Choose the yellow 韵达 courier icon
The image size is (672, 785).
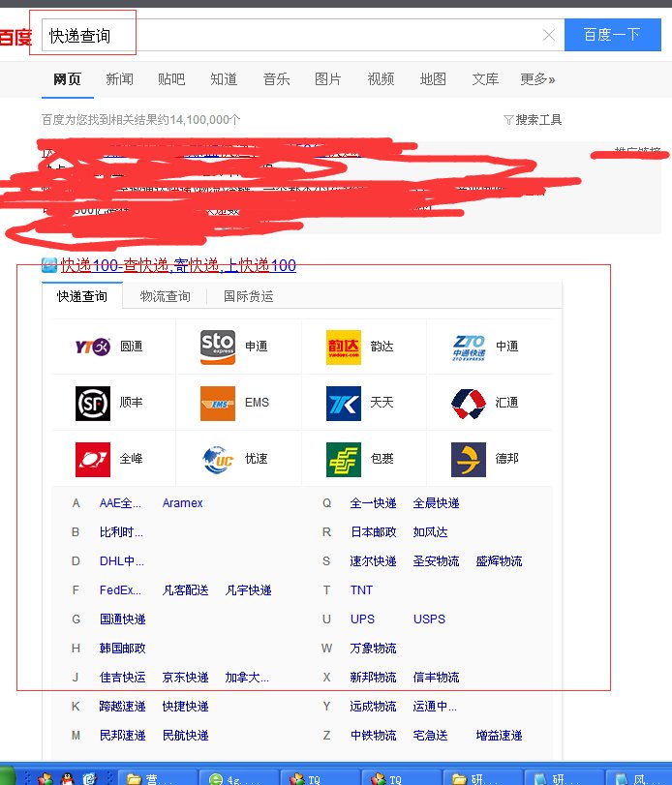(x=344, y=347)
